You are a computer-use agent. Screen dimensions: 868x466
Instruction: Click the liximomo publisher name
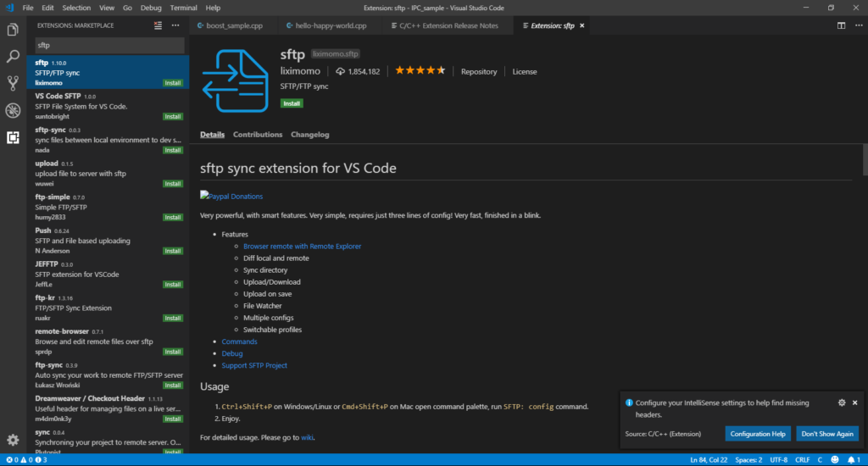click(x=300, y=71)
